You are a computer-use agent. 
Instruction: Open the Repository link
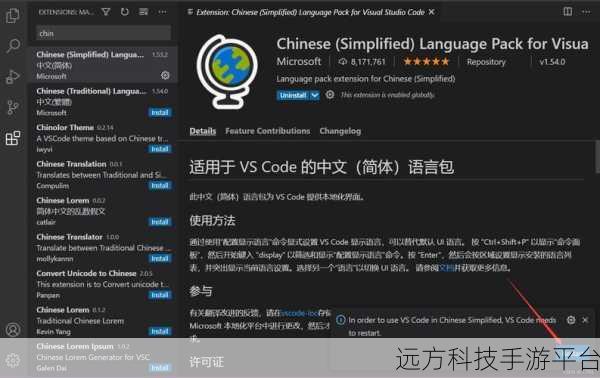(486, 62)
